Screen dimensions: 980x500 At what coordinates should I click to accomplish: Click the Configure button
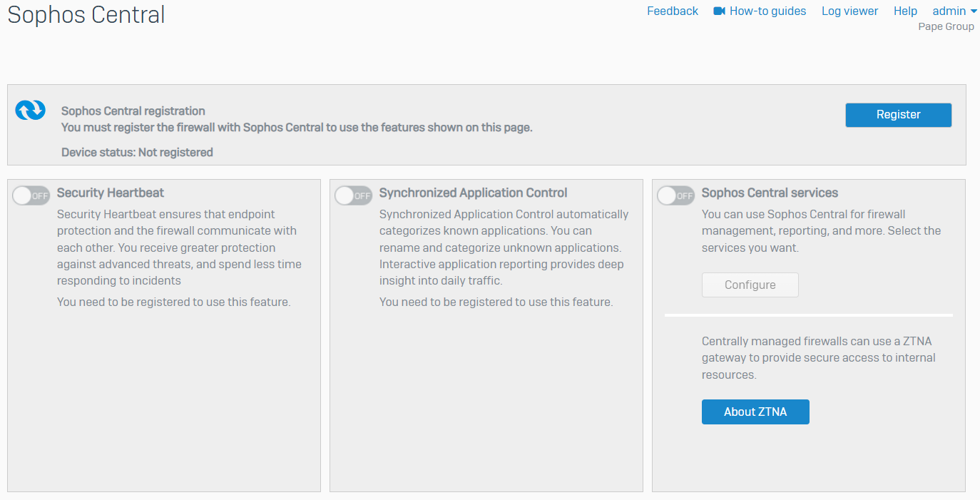(x=750, y=285)
